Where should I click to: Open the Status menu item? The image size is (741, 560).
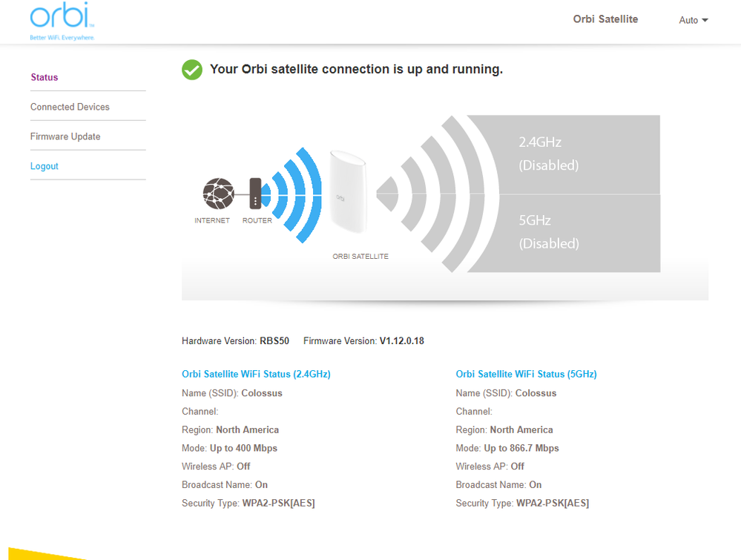coord(45,77)
